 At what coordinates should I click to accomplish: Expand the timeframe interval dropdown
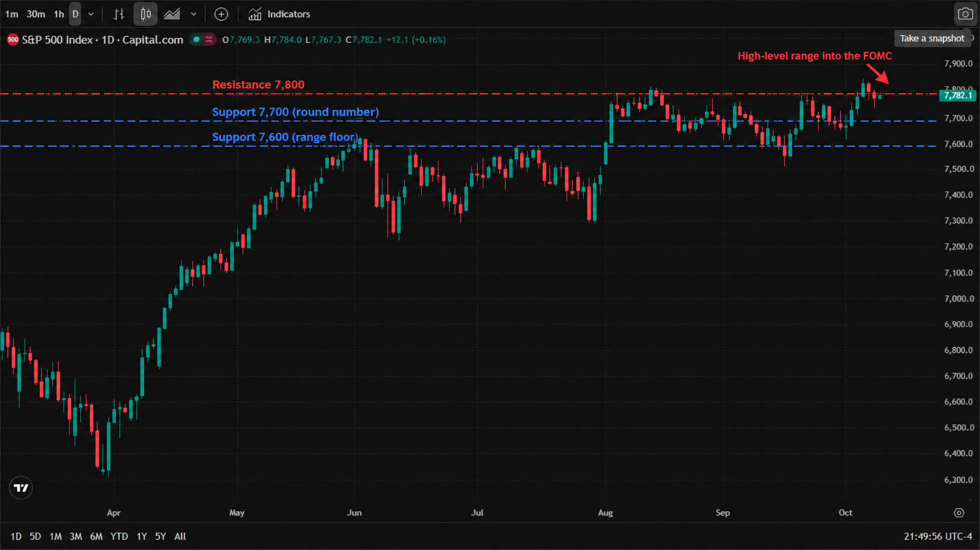[x=91, y=14]
